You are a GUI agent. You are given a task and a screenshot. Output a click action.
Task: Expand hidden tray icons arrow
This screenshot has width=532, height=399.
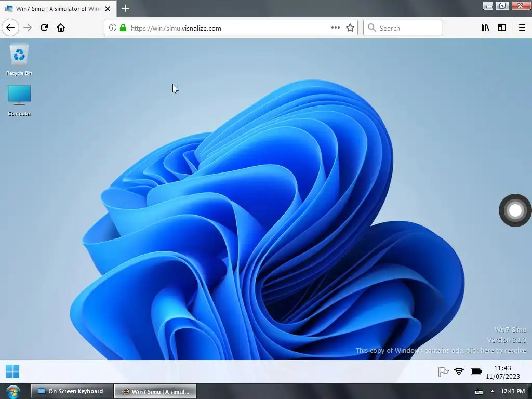[x=492, y=391]
